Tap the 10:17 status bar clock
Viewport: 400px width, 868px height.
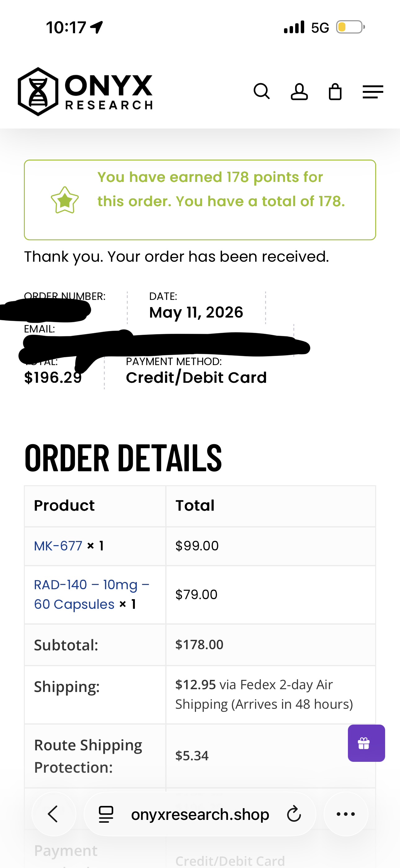click(x=66, y=27)
